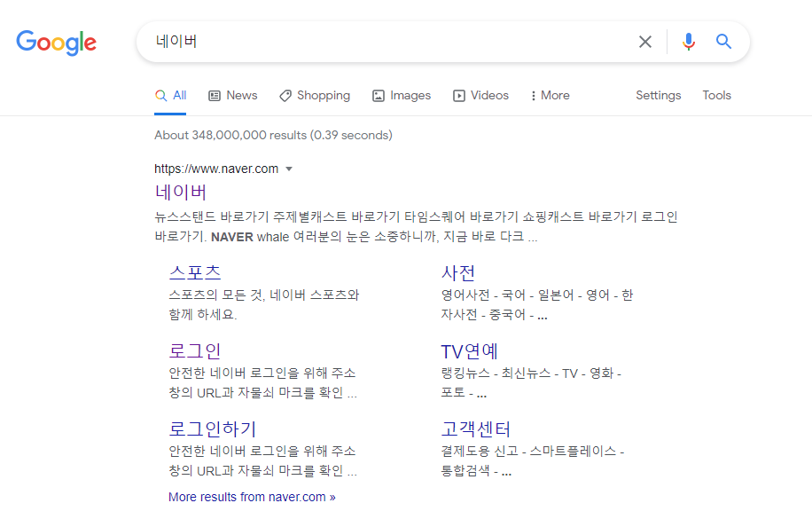Click the All tab magnifier icon
This screenshot has width=812, height=511.
pyautogui.click(x=161, y=96)
